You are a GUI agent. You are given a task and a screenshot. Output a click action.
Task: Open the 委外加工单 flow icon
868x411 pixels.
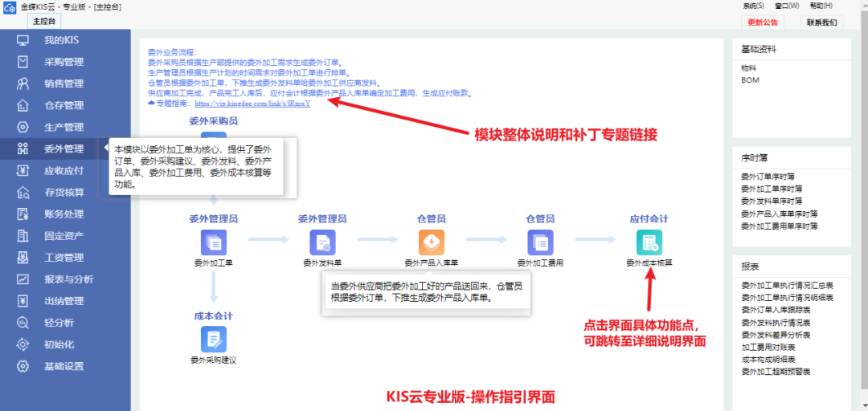214,242
